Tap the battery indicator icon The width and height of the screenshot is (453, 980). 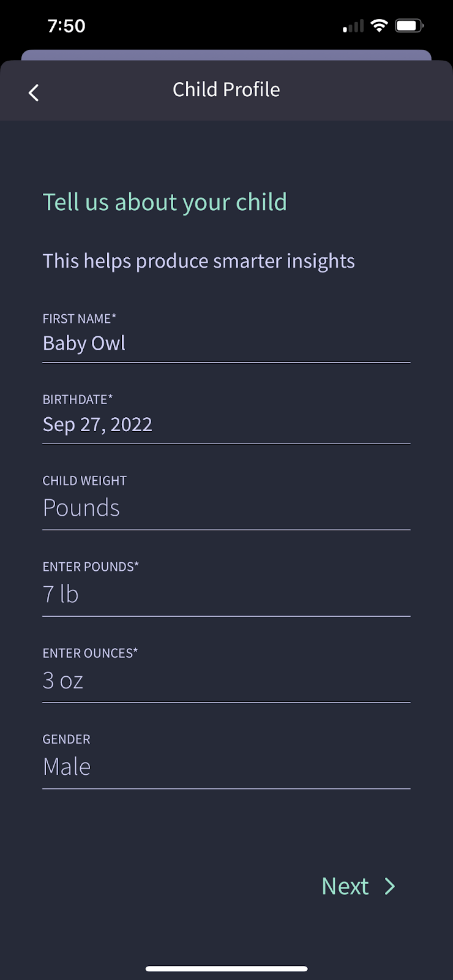click(409, 26)
